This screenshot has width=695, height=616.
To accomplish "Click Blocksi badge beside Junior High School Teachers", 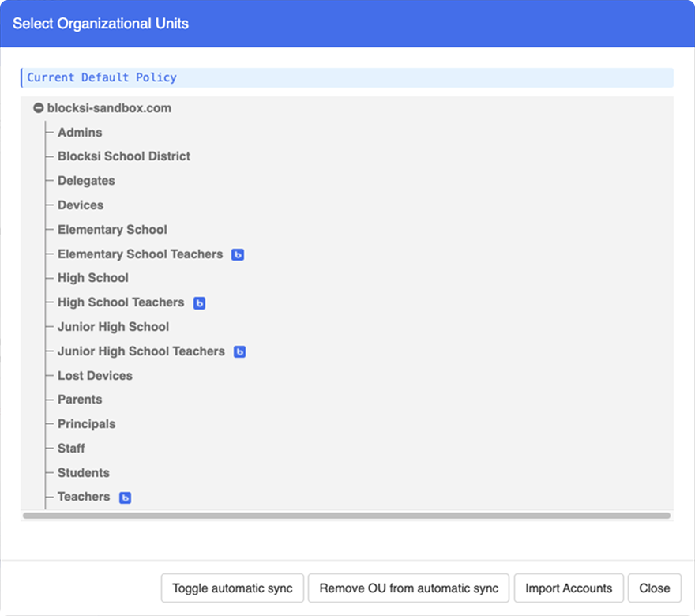I will 239,352.
